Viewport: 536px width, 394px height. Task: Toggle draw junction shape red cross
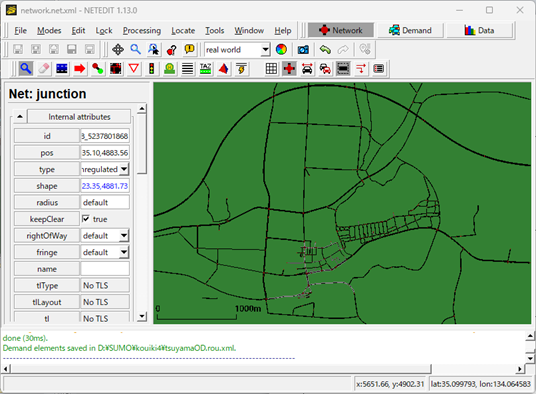coord(289,69)
